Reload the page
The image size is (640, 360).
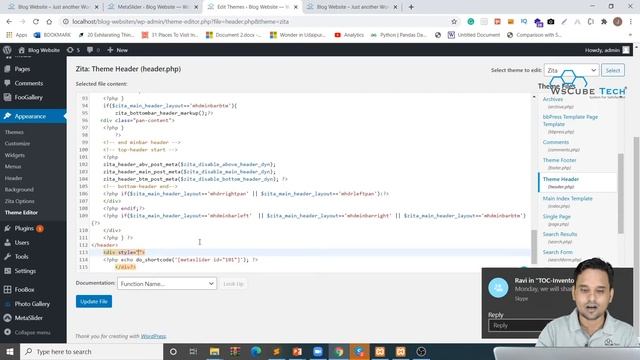[36, 22]
